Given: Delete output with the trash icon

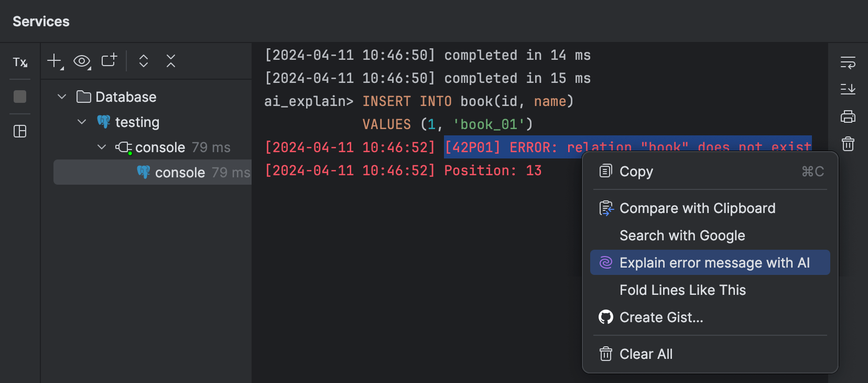Looking at the screenshot, I should pos(848,144).
